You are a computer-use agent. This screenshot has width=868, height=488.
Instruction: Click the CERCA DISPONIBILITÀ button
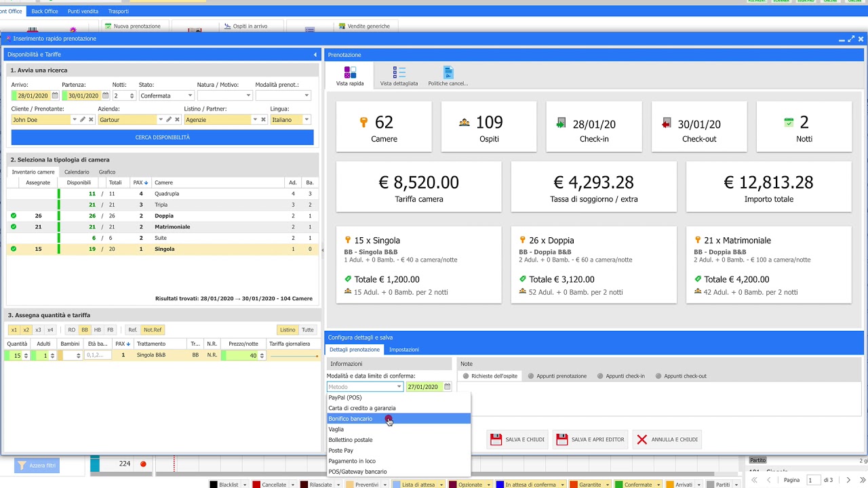(x=162, y=137)
